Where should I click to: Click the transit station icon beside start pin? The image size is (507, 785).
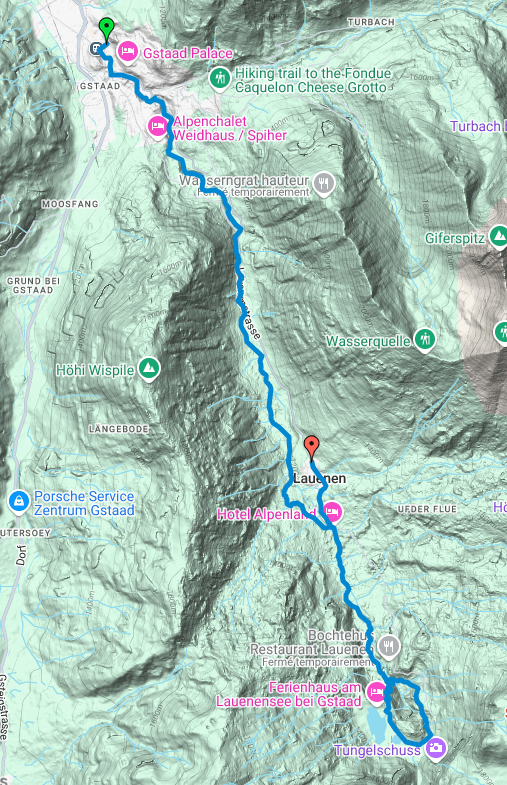[95, 49]
